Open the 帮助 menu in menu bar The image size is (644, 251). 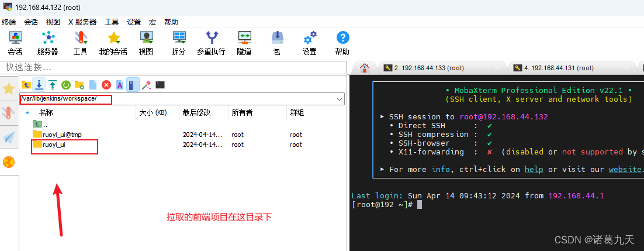coord(171,22)
